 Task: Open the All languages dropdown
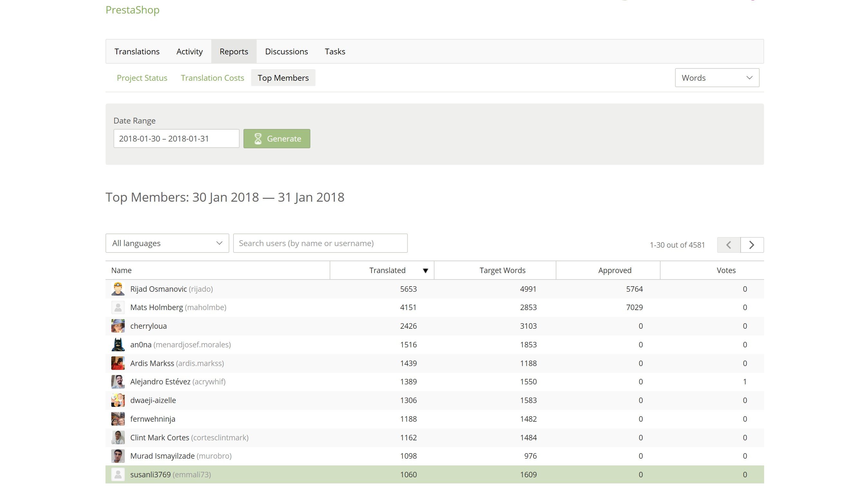click(x=167, y=243)
